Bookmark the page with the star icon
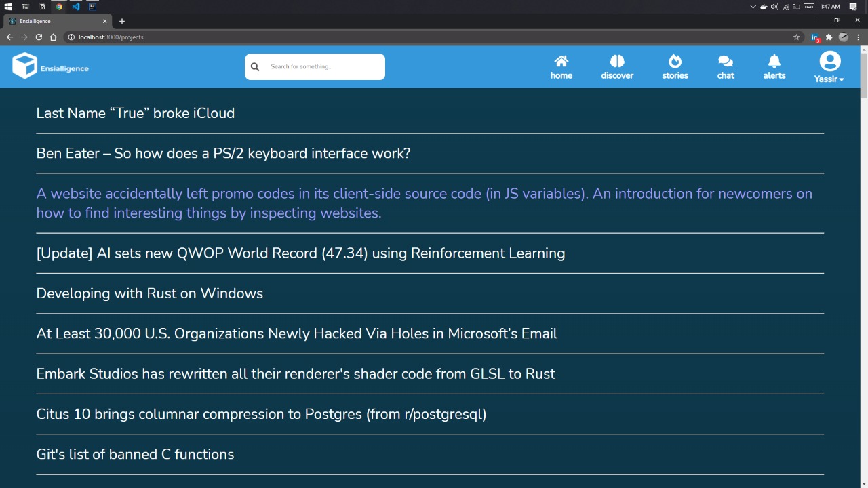The height and width of the screenshot is (488, 868). [797, 37]
